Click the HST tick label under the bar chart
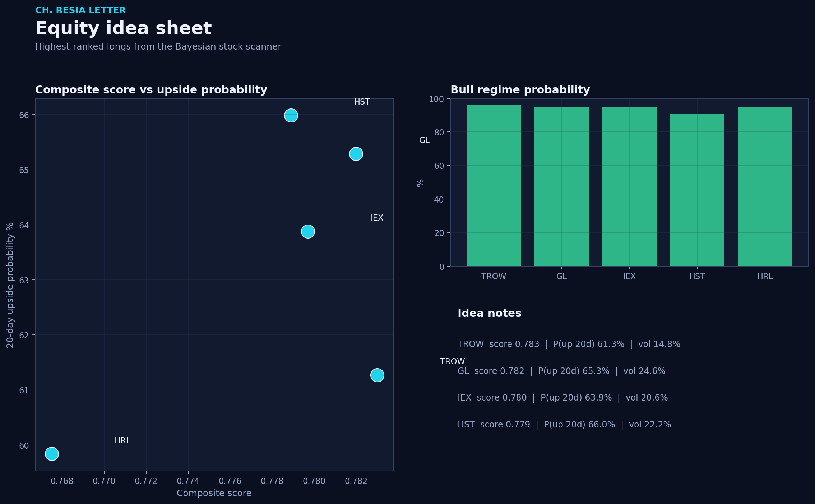This screenshot has height=504, width=815. click(697, 276)
